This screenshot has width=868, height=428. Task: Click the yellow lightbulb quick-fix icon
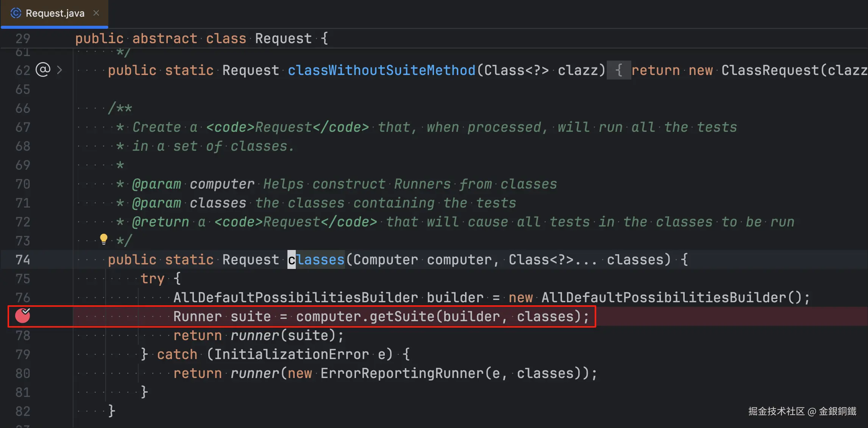[103, 239]
